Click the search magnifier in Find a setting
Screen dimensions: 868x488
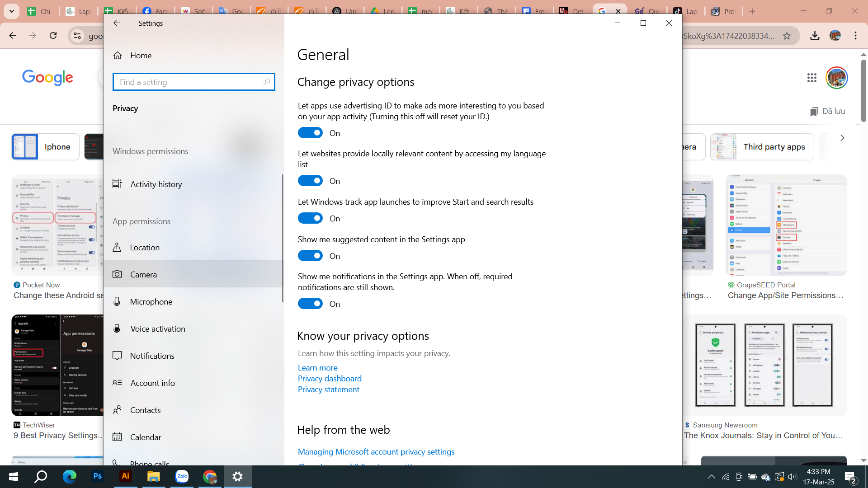(x=266, y=82)
